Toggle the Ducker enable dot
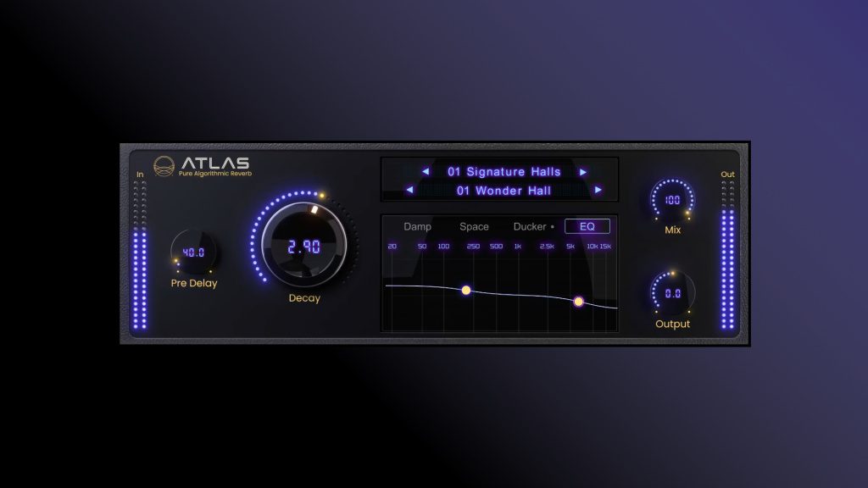Viewport: 868px width, 488px height. point(553,227)
